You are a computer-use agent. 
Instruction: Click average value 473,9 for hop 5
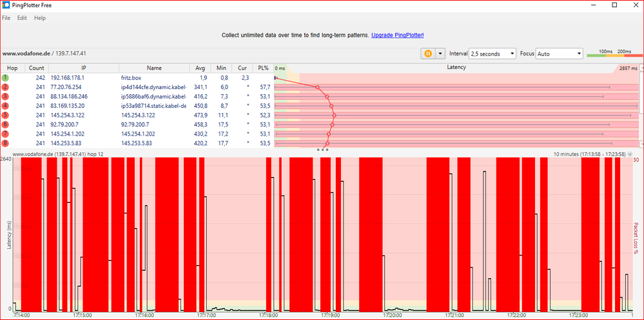[201, 115]
